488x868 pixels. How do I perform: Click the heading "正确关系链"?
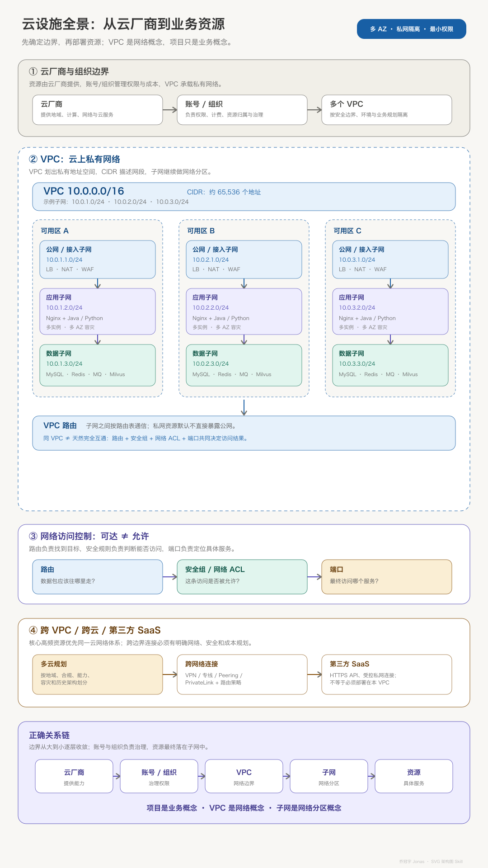[x=49, y=735]
